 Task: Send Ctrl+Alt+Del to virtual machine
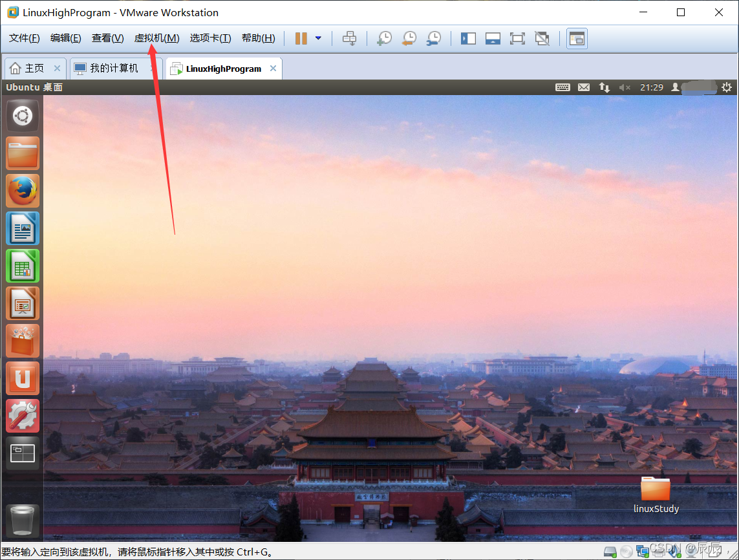tap(349, 38)
